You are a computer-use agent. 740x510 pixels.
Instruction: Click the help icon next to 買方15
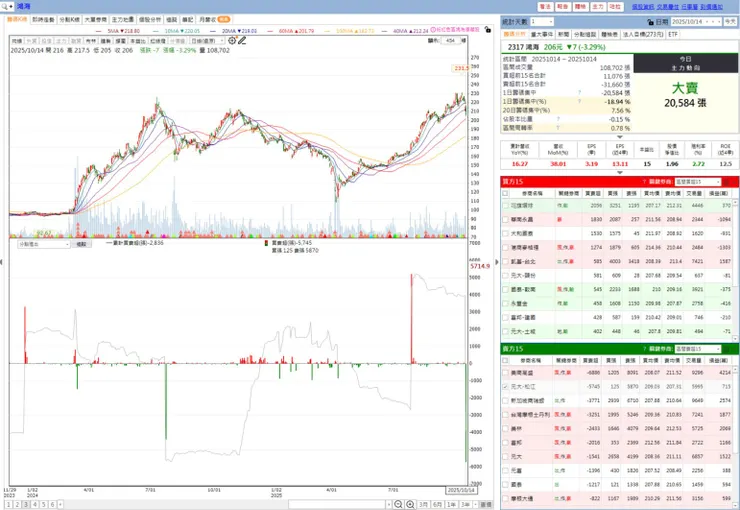(644, 182)
